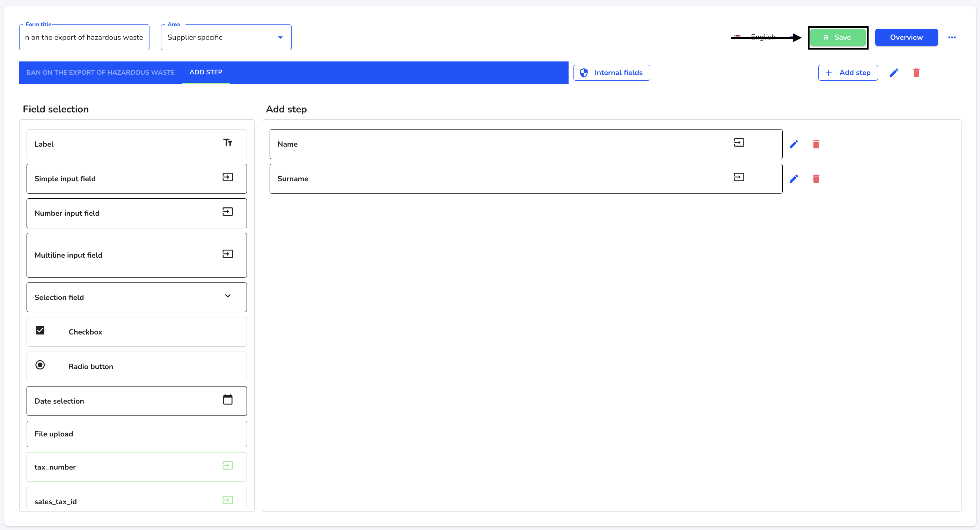The image size is (980, 530).
Task: Click the Radio button field label text
Action: coord(90,367)
